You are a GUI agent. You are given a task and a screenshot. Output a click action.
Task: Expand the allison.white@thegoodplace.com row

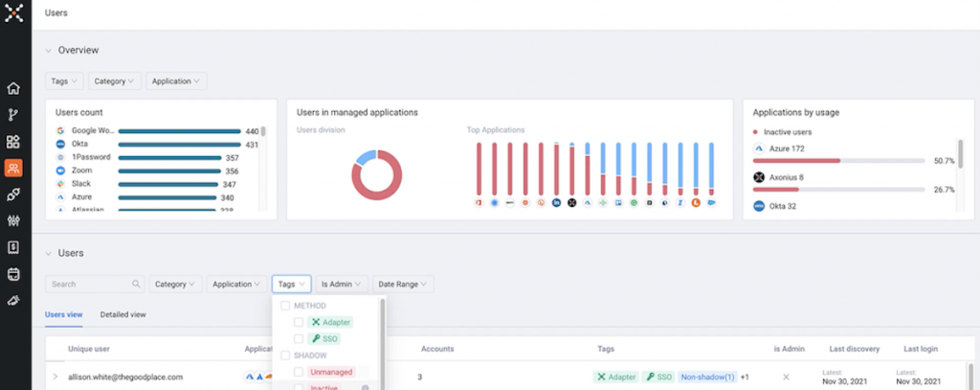coord(55,377)
